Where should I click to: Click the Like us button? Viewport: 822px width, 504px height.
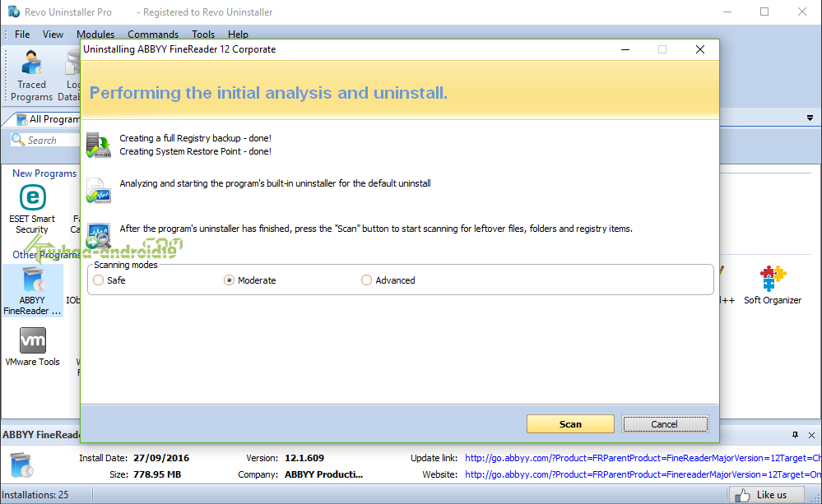point(766,495)
